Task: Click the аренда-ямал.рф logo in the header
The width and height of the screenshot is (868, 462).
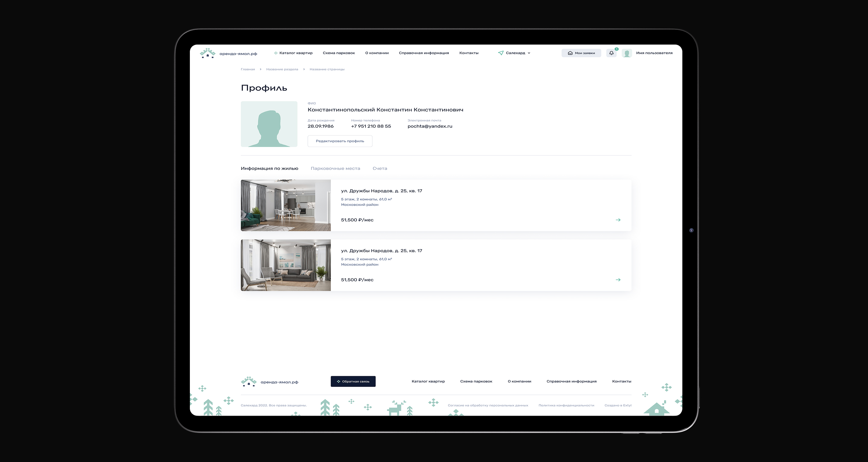Action: click(228, 53)
